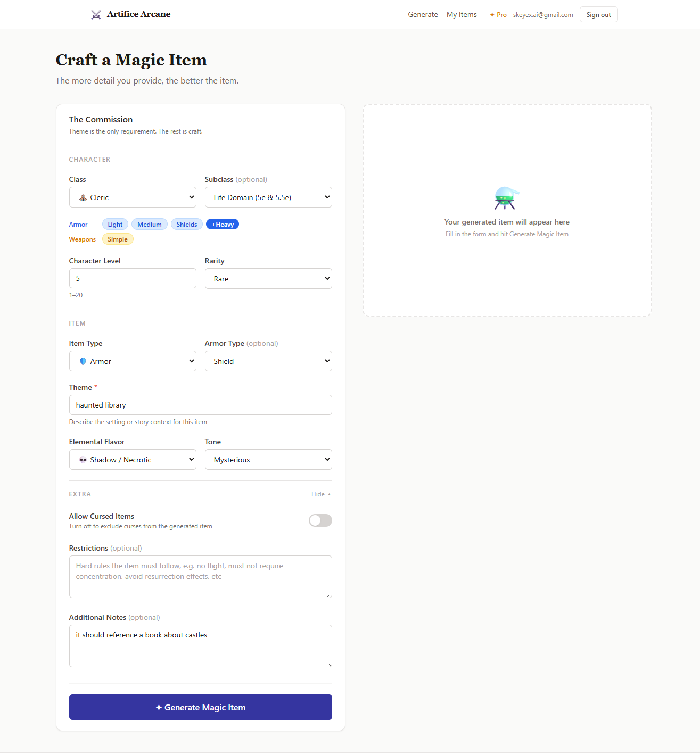Click the Cleric class icon
This screenshot has width=700, height=755.
[83, 198]
